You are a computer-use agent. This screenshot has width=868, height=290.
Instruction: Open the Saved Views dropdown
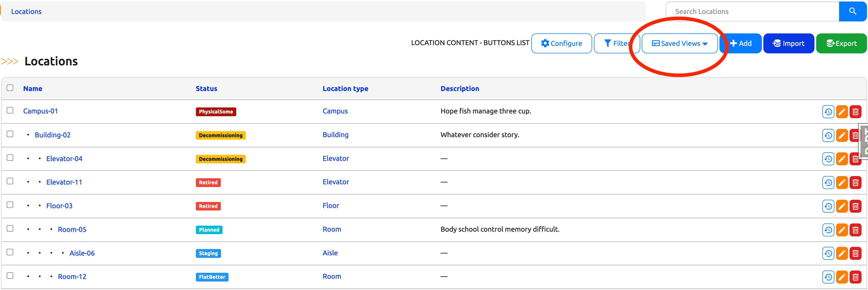click(x=680, y=43)
